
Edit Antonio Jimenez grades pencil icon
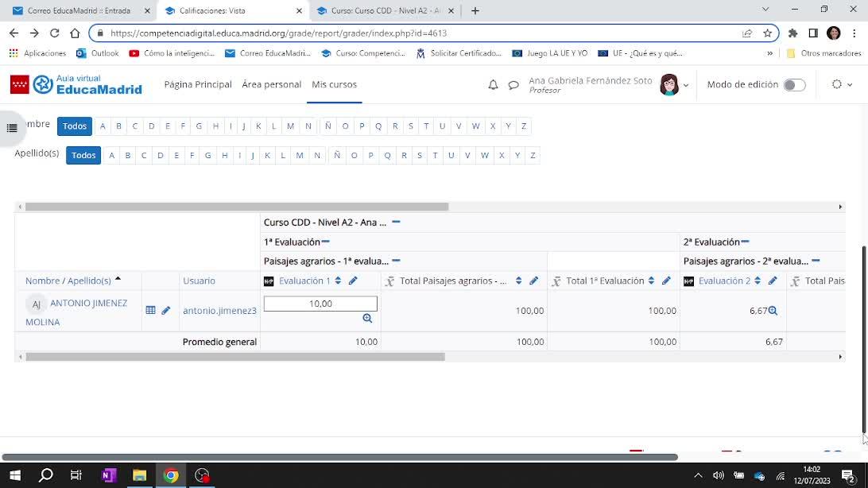[x=165, y=311]
